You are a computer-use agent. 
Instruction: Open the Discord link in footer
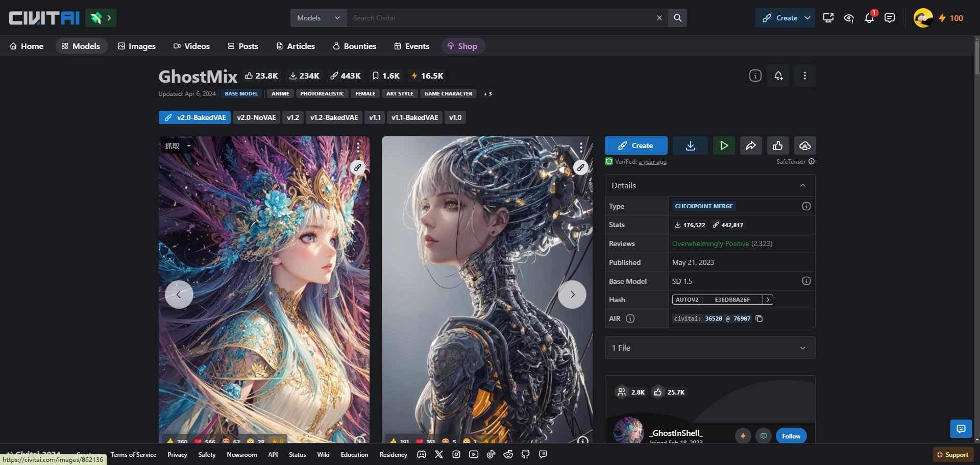point(422,454)
